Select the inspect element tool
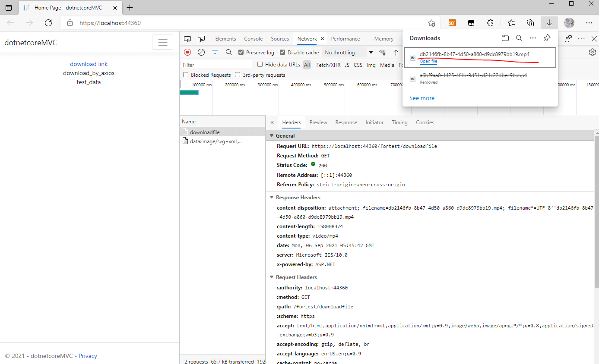The image size is (599, 364). (x=187, y=38)
